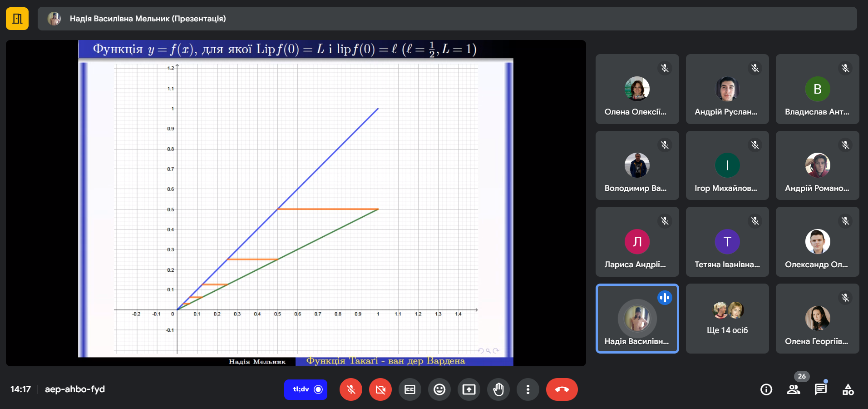
Task: Turn on closed captions
Action: (x=410, y=389)
